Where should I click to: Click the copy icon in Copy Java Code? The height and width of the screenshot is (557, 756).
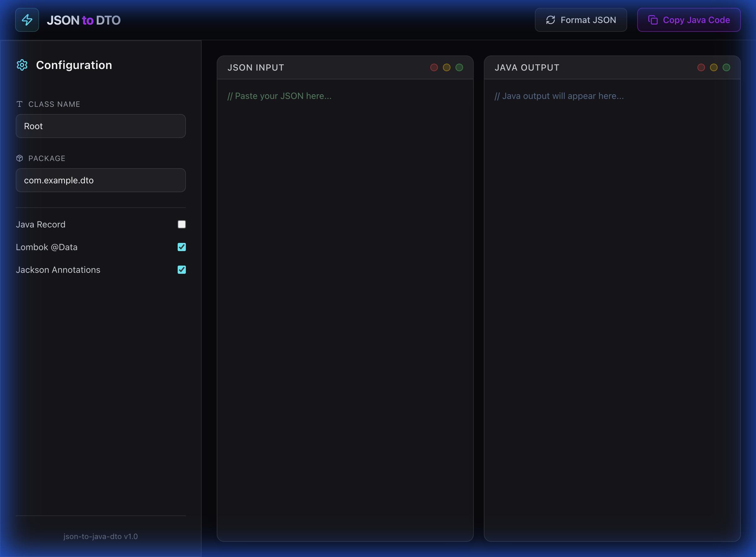click(x=653, y=20)
